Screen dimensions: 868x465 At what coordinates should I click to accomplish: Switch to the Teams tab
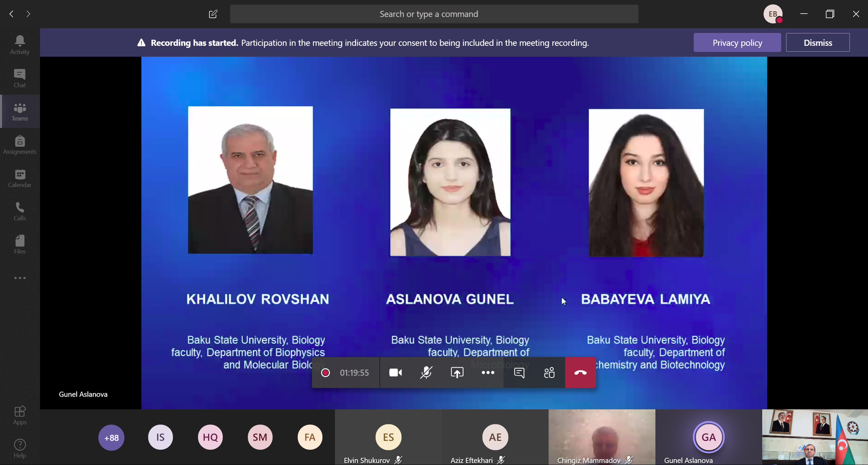[x=20, y=111]
